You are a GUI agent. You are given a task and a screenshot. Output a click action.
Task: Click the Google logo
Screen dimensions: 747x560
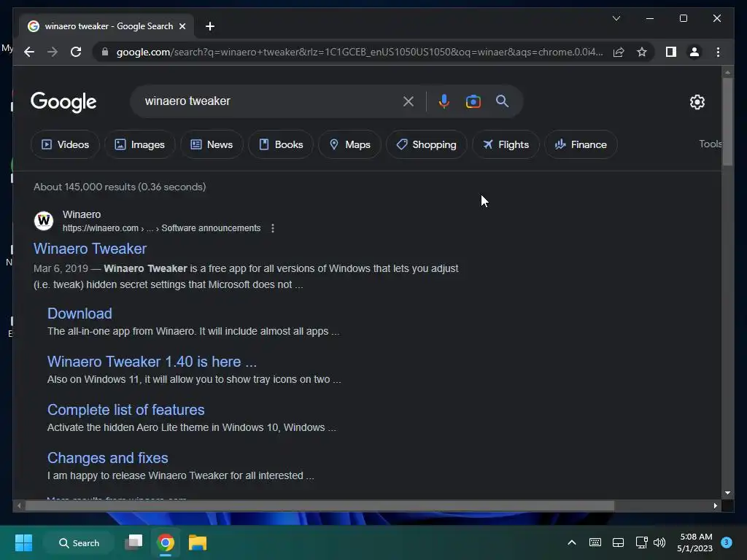[63, 102]
